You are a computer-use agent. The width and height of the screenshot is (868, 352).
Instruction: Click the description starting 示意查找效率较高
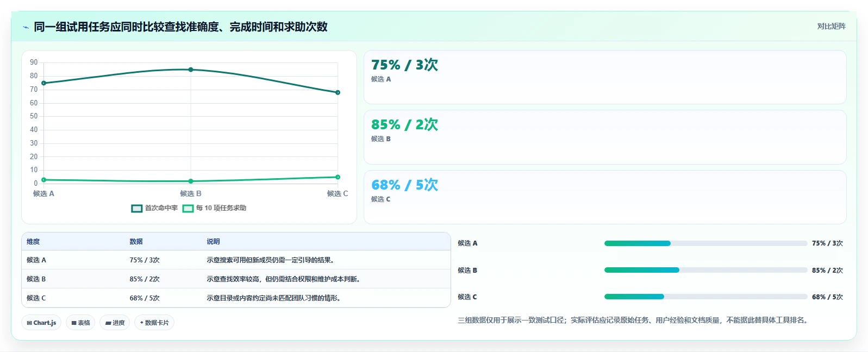[283, 279]
